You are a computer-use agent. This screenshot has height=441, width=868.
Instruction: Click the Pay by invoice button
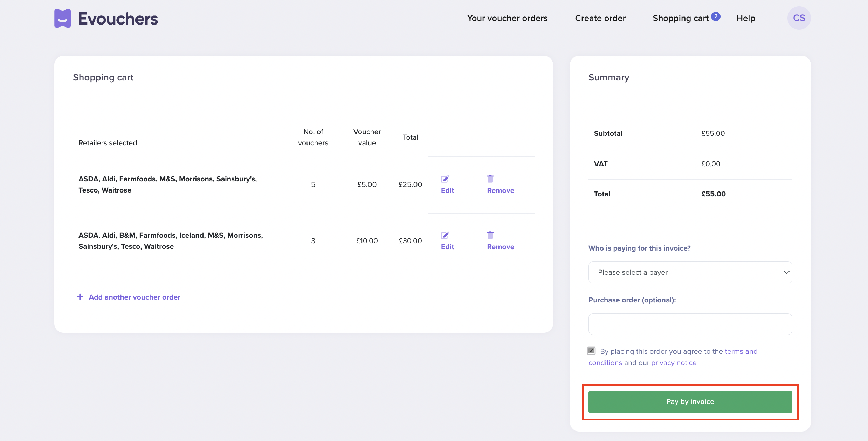(690, 401)
